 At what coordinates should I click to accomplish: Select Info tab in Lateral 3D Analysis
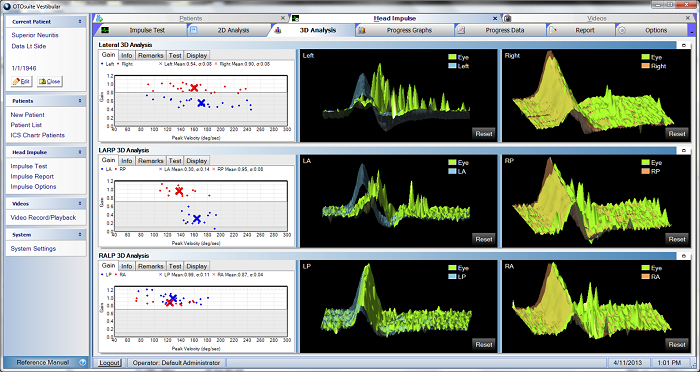click(127, 55)
